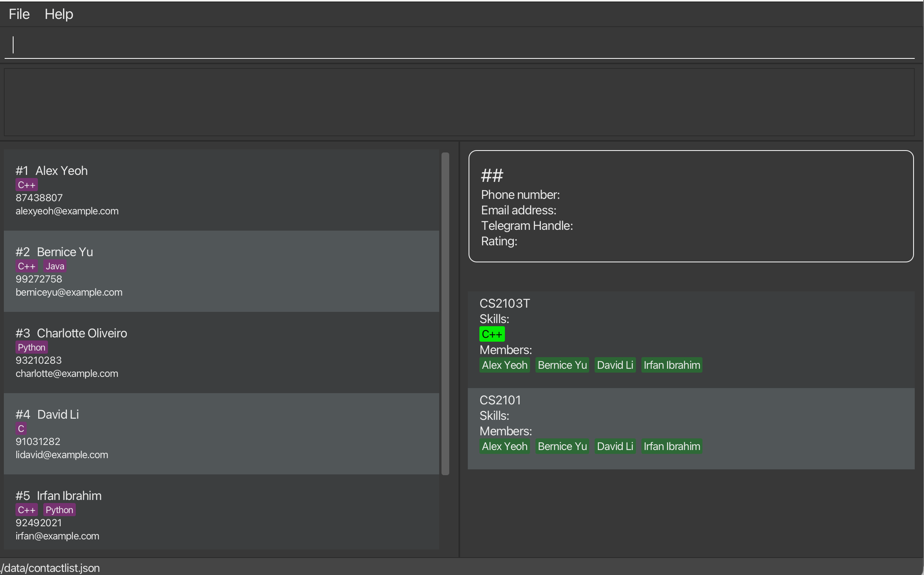Select the CS2103T team card title
The image size is (924, 575).
click(505, 303)
